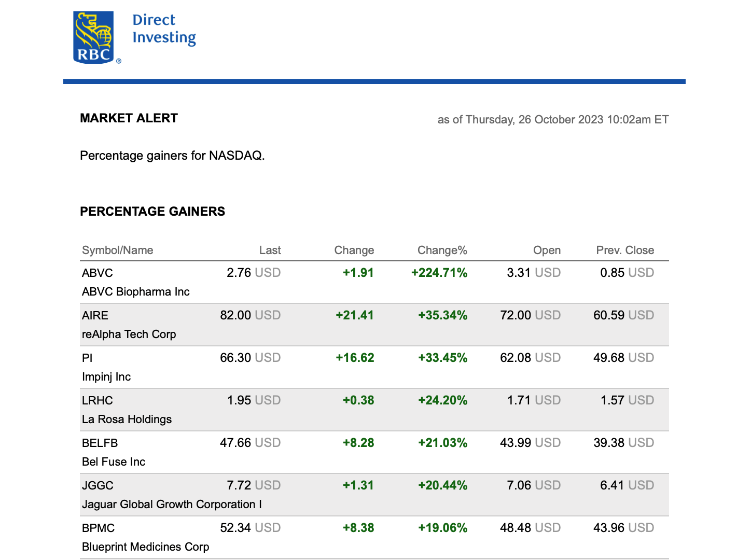This screenshot has height=560, width=751.
Task: Click LRHC open price 1.71 USD
Action: tap(534, 400)
